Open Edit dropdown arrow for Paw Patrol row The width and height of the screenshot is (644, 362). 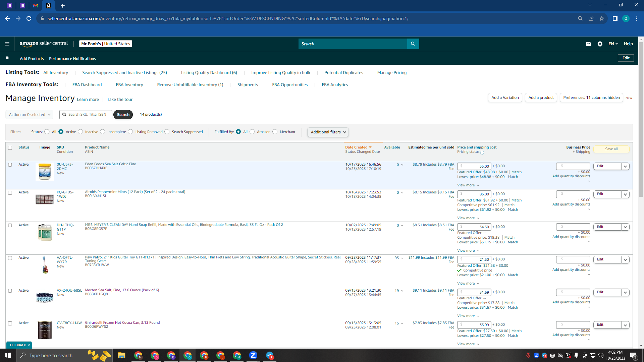(625, 259)
